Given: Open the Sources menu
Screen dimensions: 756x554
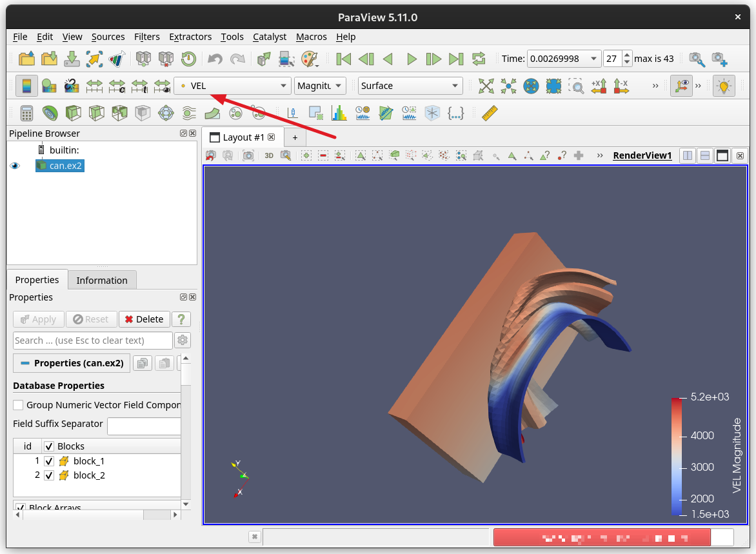Looking at the screenshot, I should pos(108,37).
